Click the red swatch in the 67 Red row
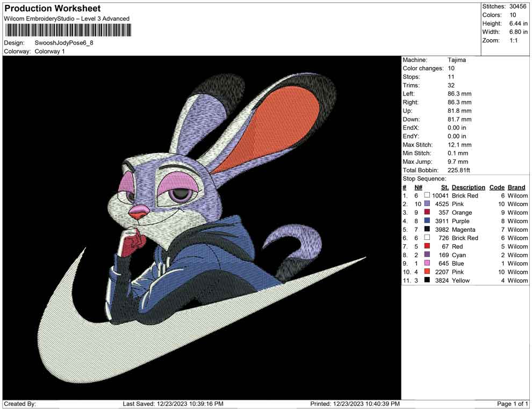 click(427, 246)
